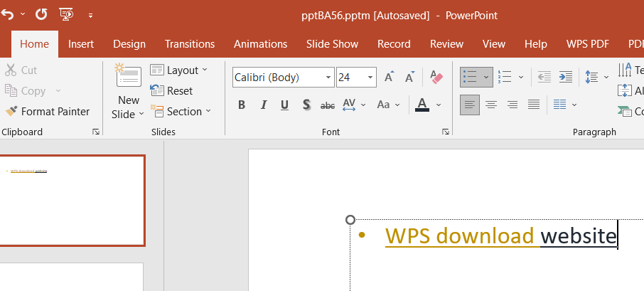Open the Slide Show tab
Viewport: 644px width, 291px height.
pos(332,44)
